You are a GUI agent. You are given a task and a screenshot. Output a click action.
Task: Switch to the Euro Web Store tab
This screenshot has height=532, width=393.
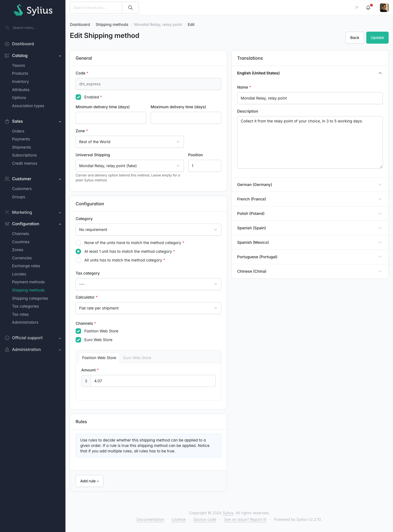(x=137, y=358)
